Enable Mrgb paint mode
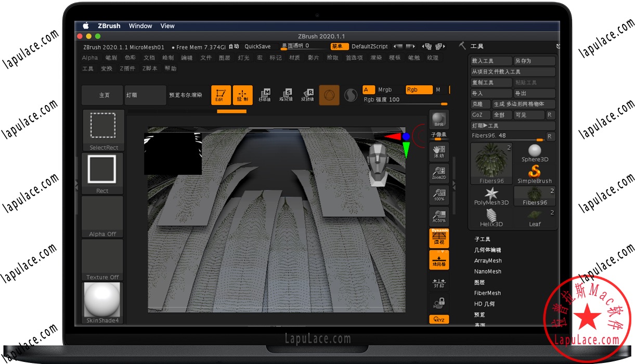This screenshot has width=635, height=364. tap(385, 89)
